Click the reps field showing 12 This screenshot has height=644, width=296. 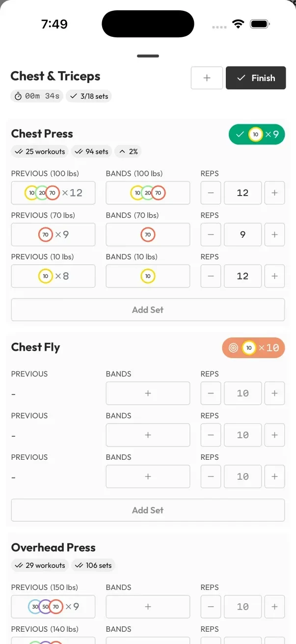click(x=242, y=193)
